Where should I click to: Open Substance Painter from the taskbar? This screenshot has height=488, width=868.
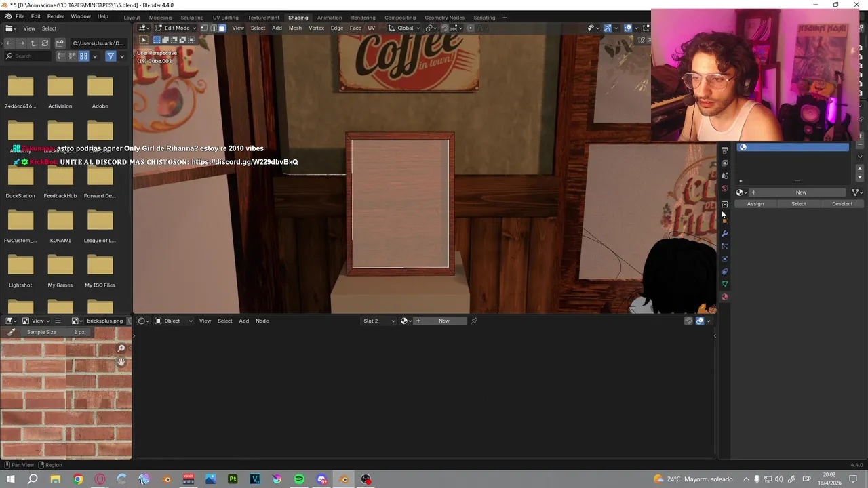[x=233, y=479]
